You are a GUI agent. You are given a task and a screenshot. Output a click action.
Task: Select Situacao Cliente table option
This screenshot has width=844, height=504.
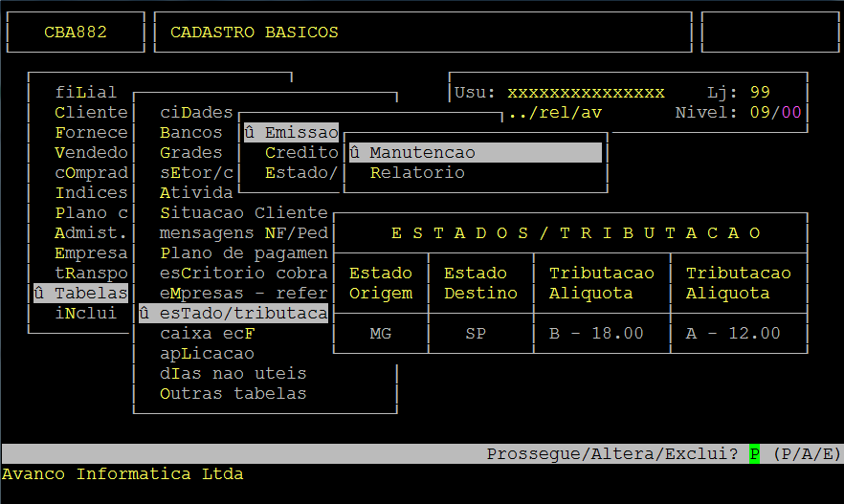coord(243,213)
